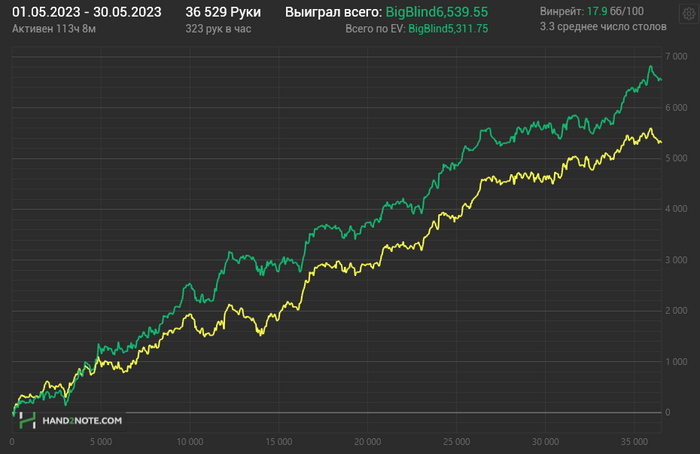Screen dimensions: 700x454
Task: Click the date range 01.05.2023 - 30.05.2023
Action: [x=87, y=12]
